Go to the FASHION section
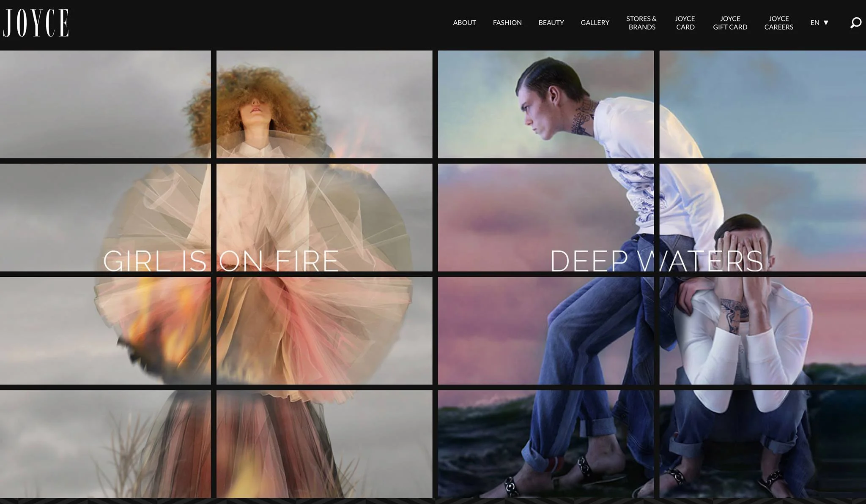Screen dimensions: 866x504 click(x=507, y=23)
